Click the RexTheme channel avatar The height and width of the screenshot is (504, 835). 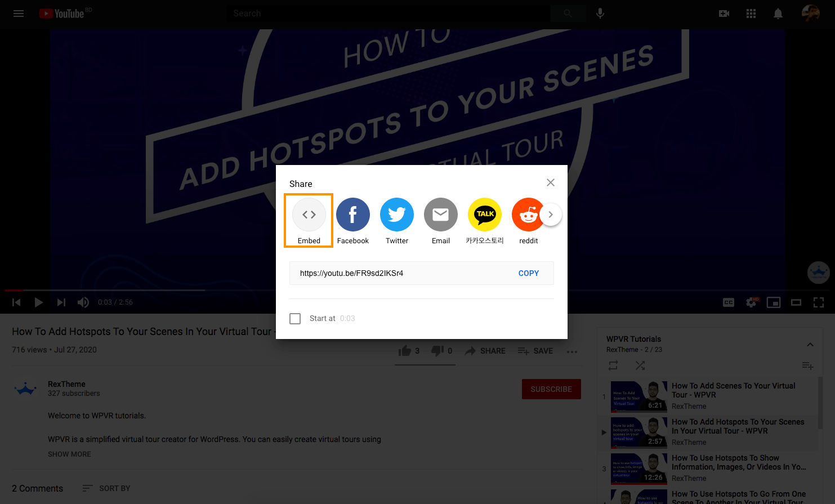[x=25, y=389]
